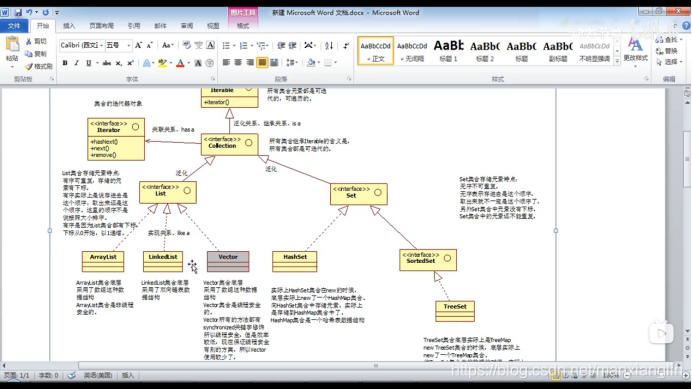Switch to the 引用 (References) tab
This screenshot has width=692, height=389.
134,26
